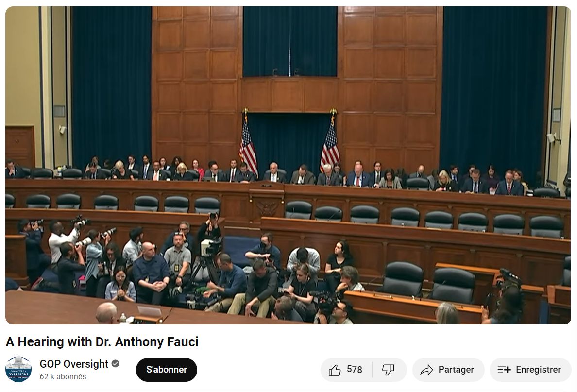577x392 pixels.
Task: Click the playlist-add icon beside Enregistrer
Action: (504, 370)
